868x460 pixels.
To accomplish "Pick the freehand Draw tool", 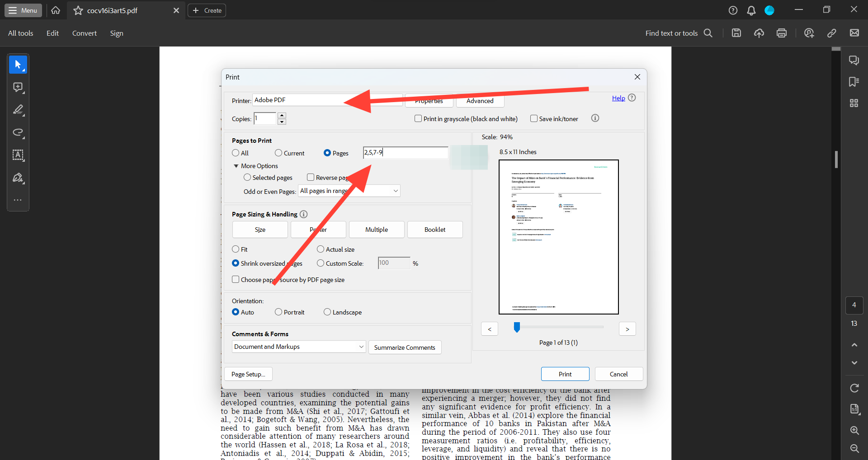I will coord(18,132).
